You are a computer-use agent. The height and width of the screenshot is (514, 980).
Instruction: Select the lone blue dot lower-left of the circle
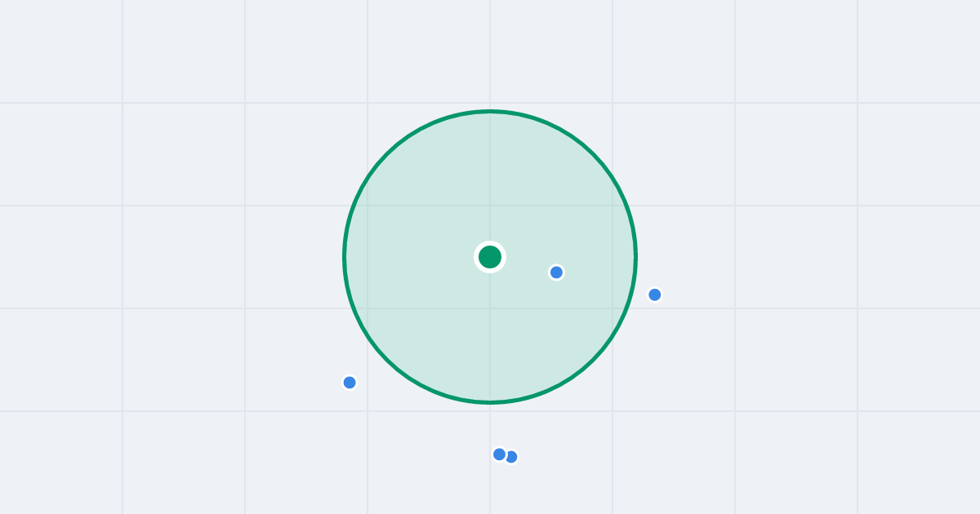coord(350,383)
